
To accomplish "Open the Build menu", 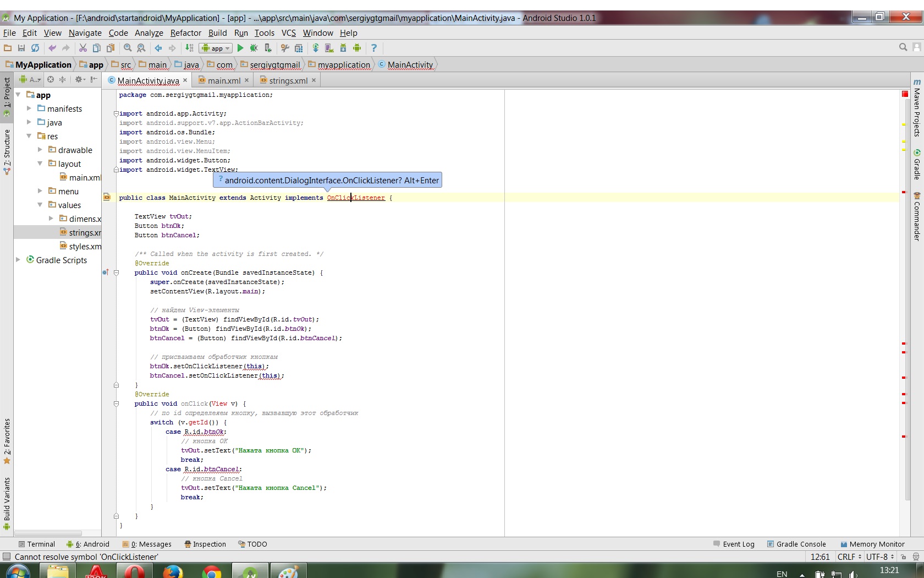I will [x=218, y=33].
